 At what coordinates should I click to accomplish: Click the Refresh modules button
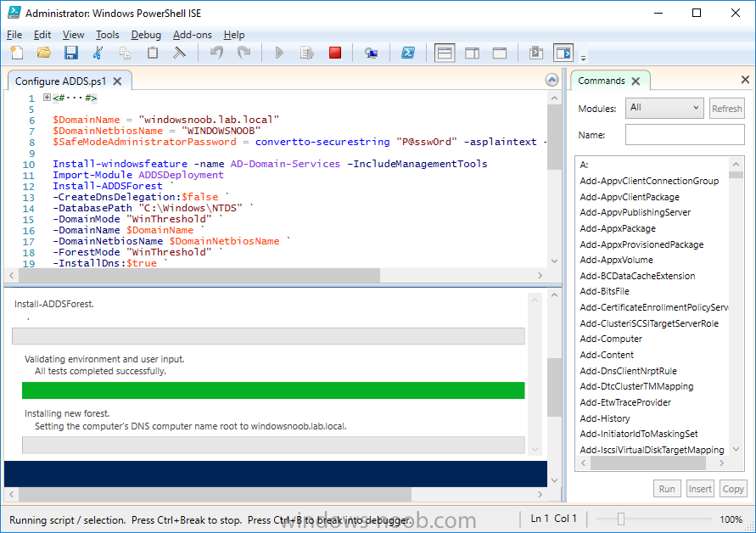726,109
